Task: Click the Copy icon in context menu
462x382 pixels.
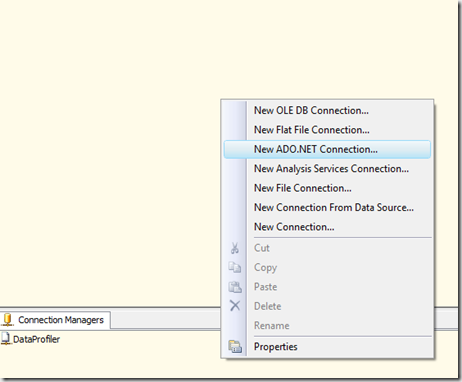Action: tap(235, 267)
